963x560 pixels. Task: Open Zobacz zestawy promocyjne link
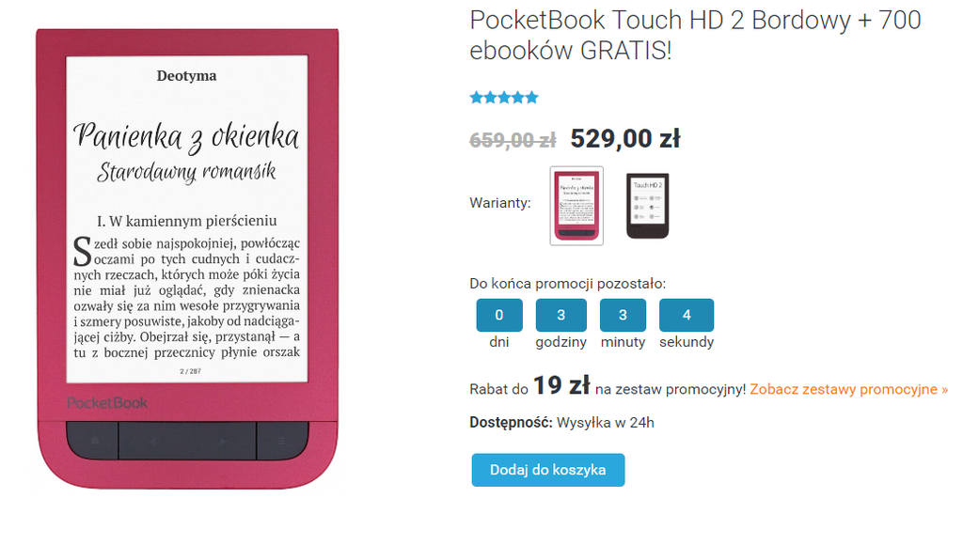coord(849,389)
